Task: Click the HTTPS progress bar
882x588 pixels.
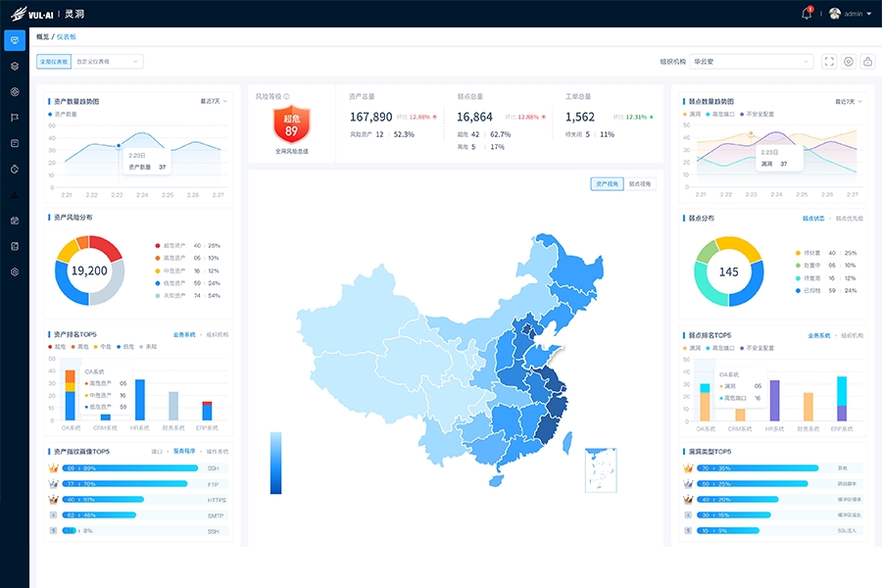Action: click(103, 500)
